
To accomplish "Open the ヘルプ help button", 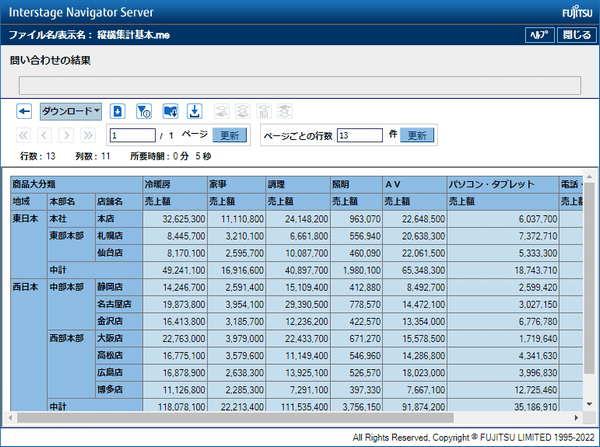I will click(540, 35).
